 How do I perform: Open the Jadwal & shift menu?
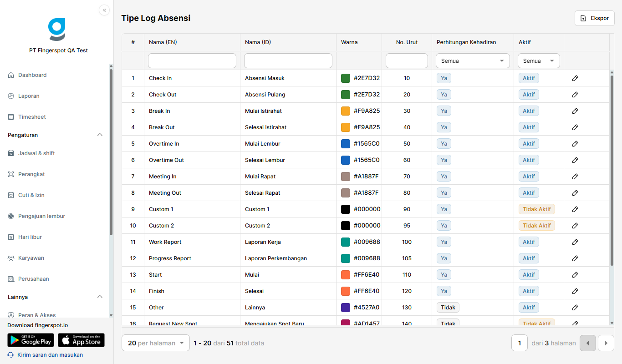36,153
